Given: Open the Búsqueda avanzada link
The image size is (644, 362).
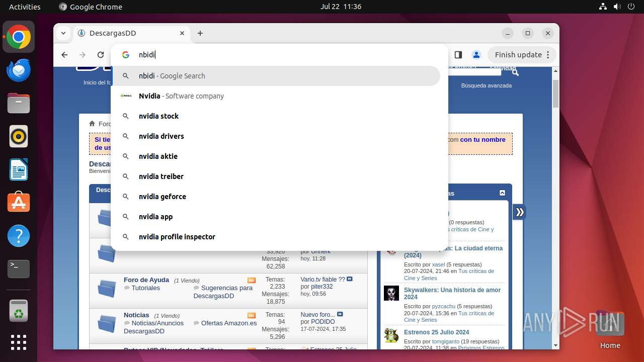Looking at the screenshot, I should coord(487,85).
